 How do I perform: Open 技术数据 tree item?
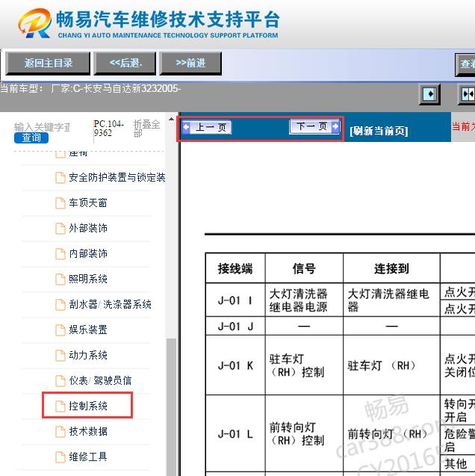point(88,431)
